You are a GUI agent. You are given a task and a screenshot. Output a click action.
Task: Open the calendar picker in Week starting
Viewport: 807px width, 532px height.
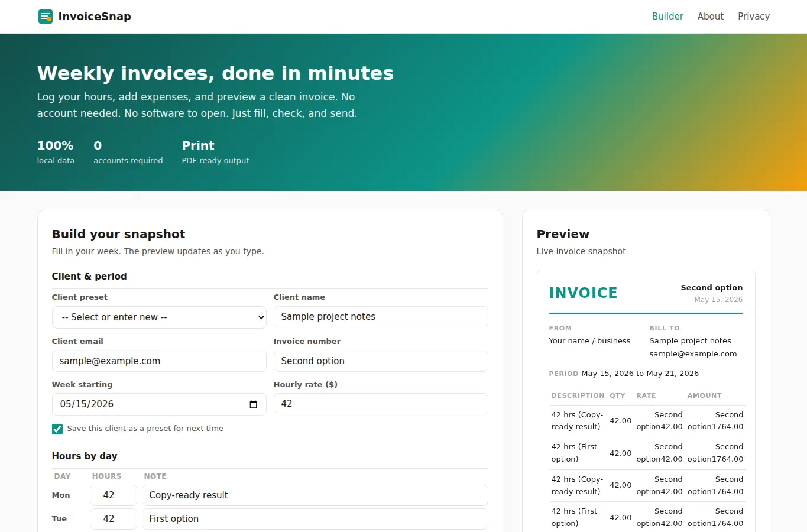point(253,404)
